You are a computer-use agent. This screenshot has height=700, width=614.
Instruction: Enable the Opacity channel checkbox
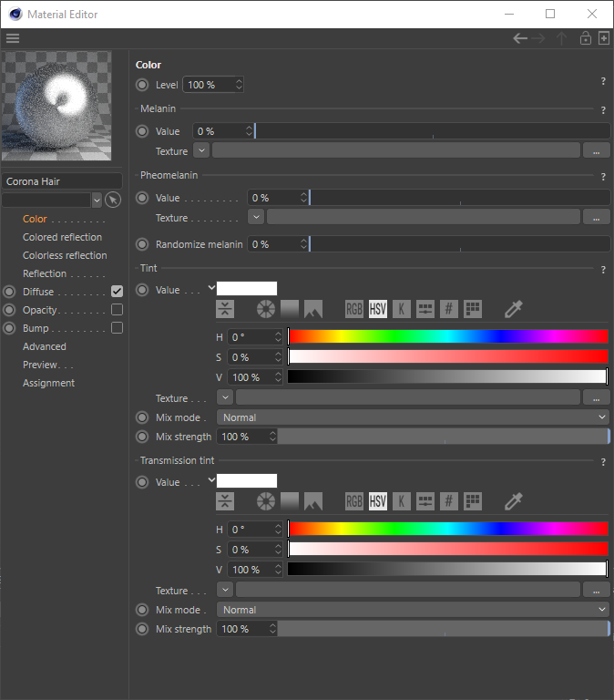[117, 310]
